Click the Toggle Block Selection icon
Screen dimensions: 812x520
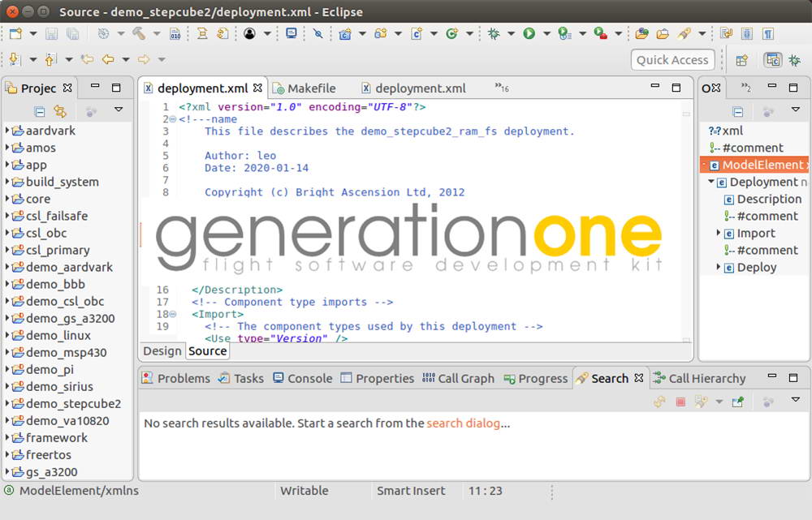point(747,34)
